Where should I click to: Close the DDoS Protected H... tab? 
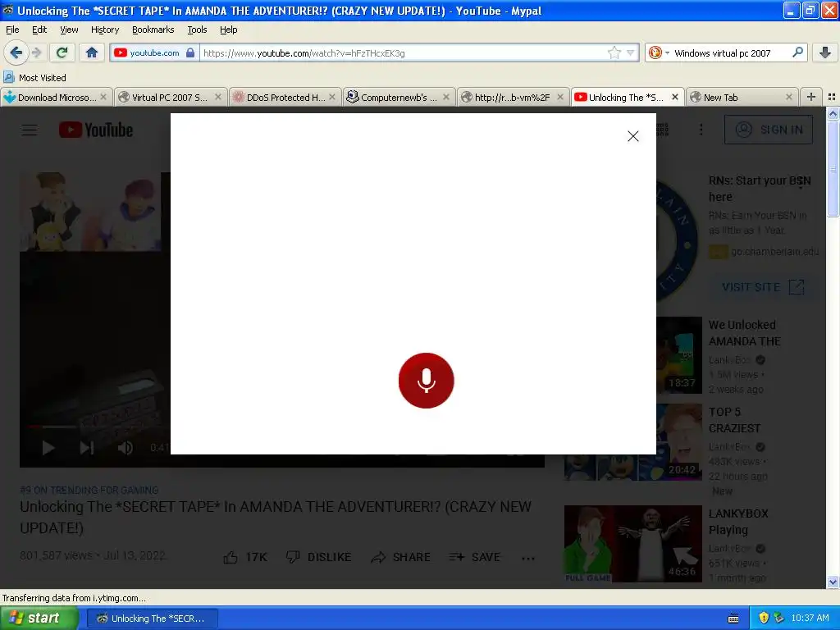click(x=332, y=97)
